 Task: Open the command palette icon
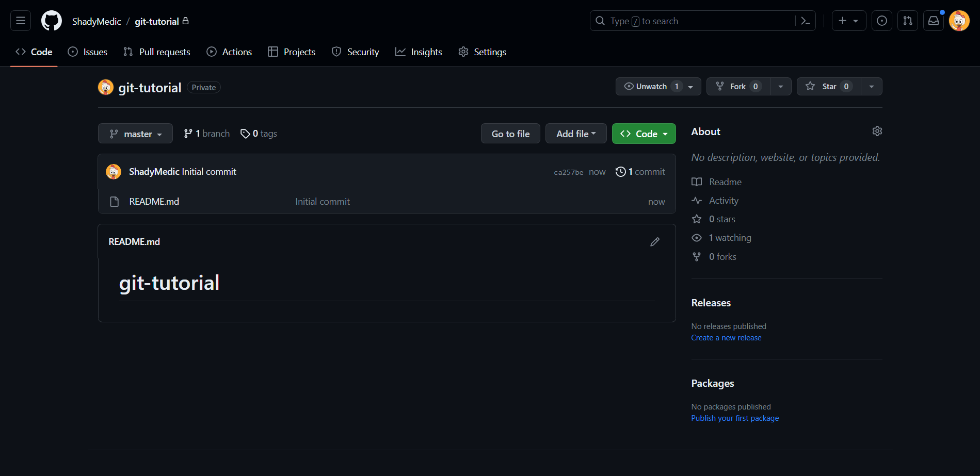coord(805,21)
